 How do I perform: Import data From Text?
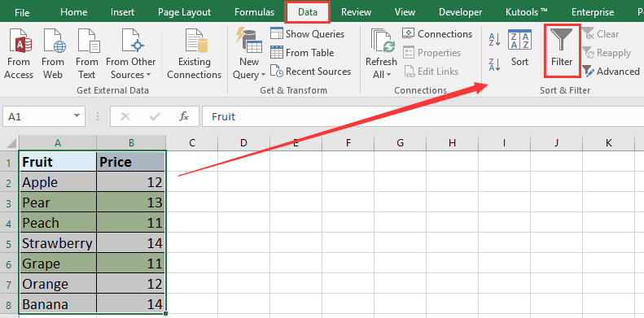86,54
